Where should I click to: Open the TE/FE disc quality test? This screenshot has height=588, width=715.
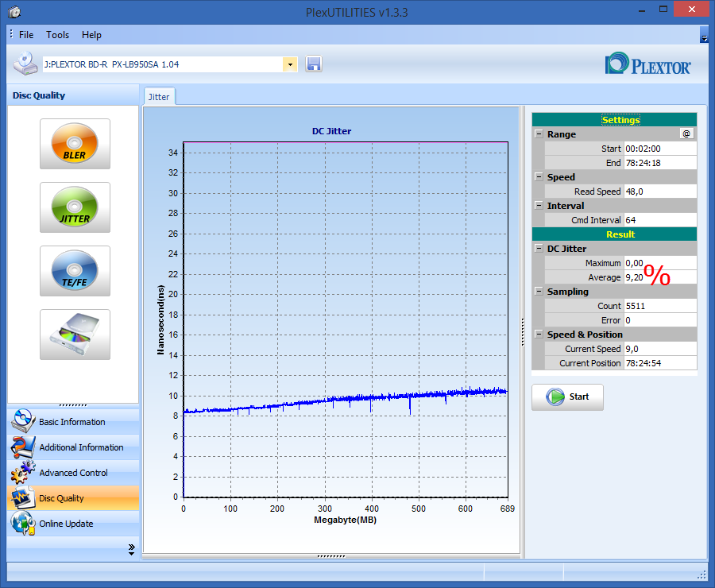(x=75, y=271)
